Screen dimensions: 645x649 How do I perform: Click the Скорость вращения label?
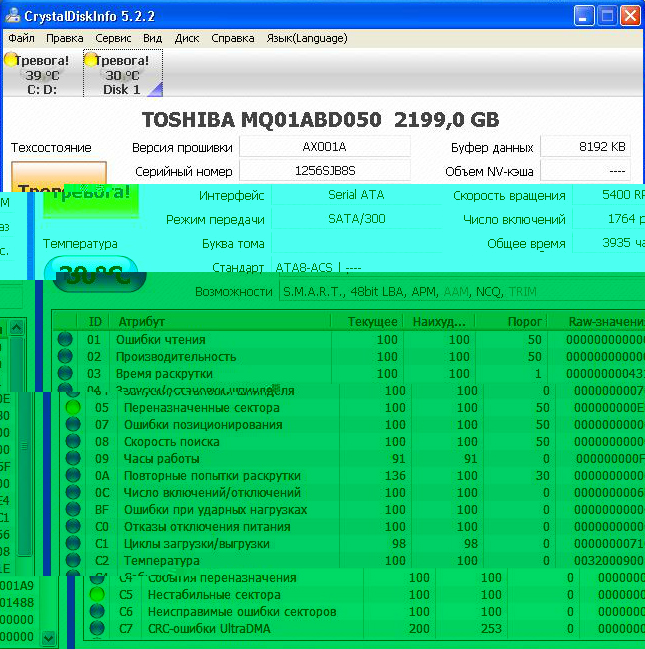click(x=509, y=195)
